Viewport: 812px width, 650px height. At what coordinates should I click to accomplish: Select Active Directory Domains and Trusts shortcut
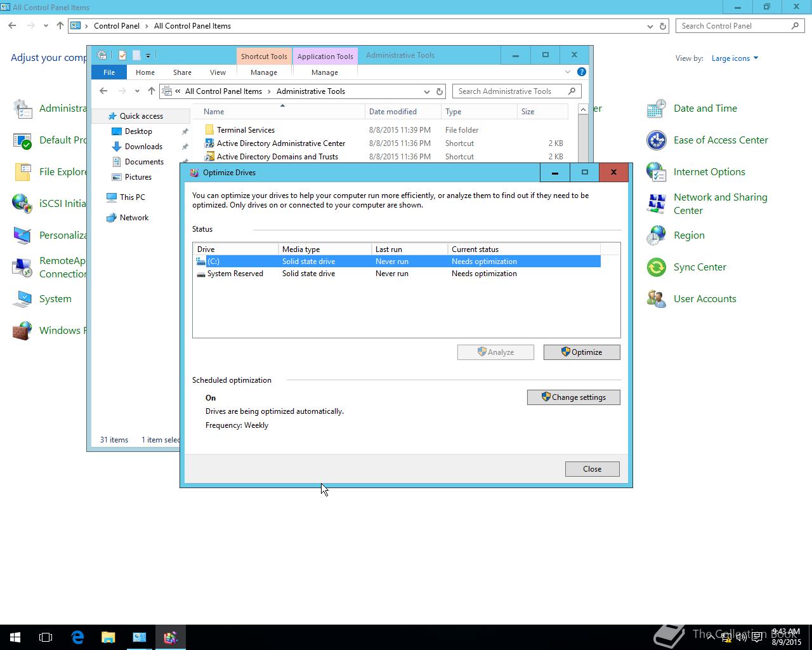[x=277, y=157]
